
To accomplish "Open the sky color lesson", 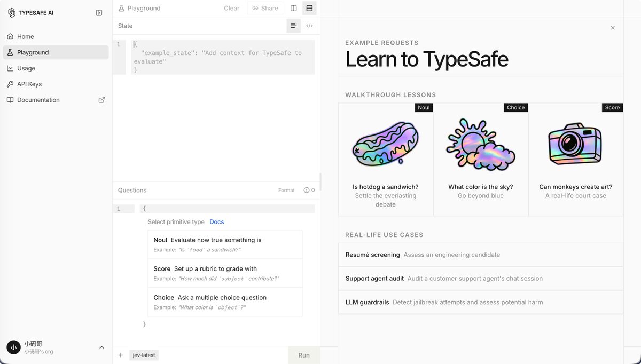I will click(481, 160).
